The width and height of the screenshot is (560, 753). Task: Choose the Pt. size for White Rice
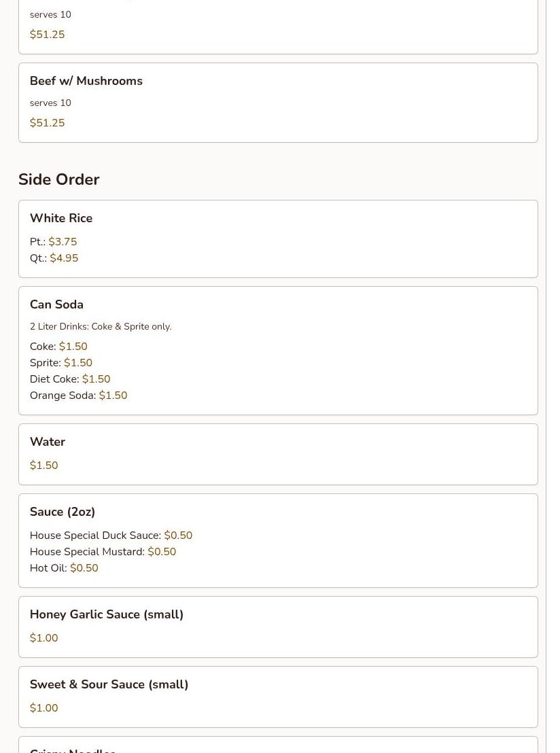pos(54,242)
